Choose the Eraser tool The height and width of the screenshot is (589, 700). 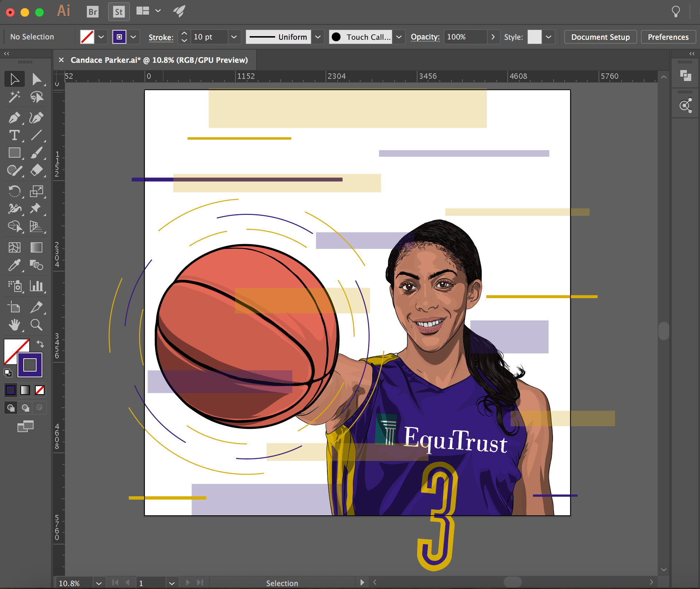pos(36,170)
